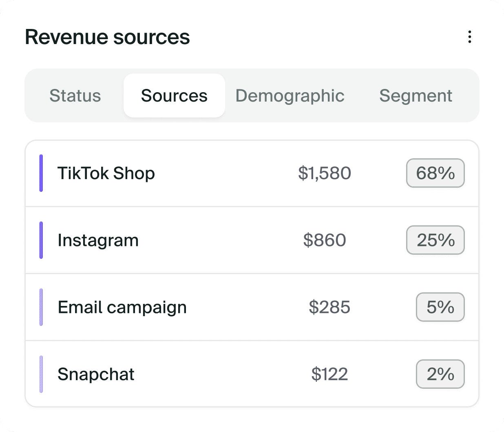Click the 5% percentage badge

440,307
